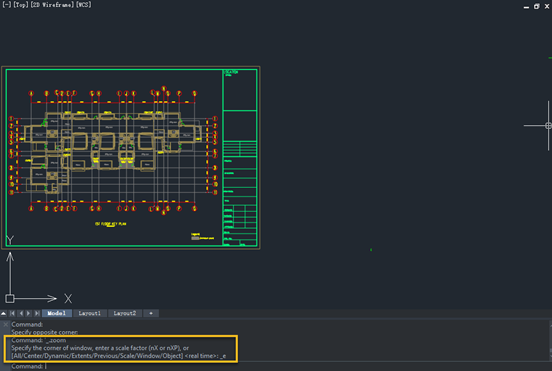Open the [2D Wireframe] visual style menu
552x371 pixels.
[x=52, y=5]
